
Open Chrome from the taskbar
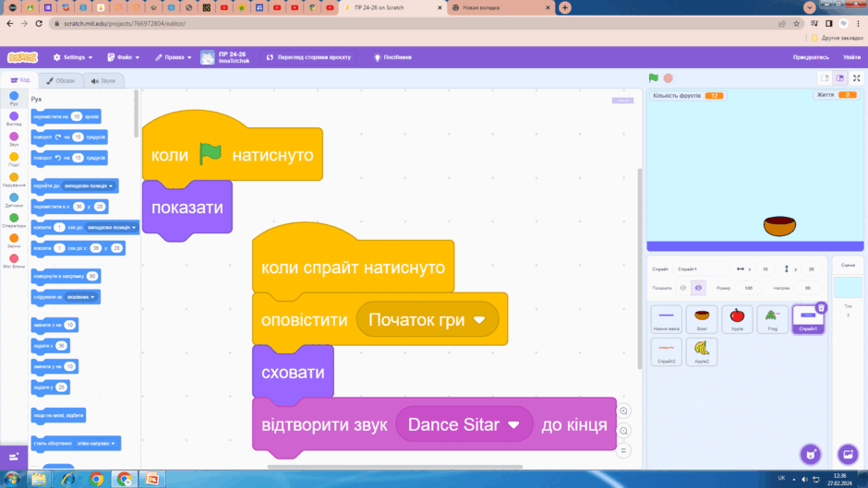[x=96, y=479]
